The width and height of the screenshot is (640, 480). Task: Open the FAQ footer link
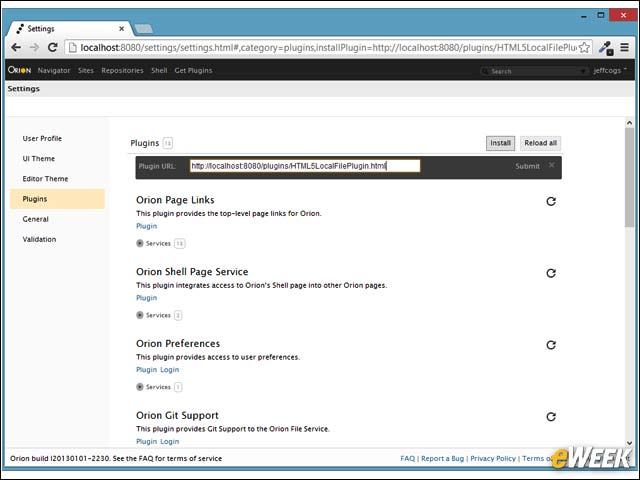407,458
